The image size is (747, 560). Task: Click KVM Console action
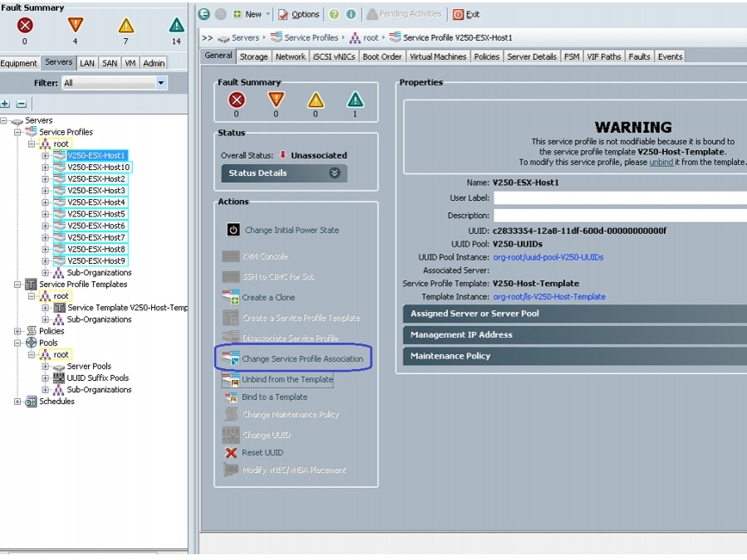click(x=256, y=256)
